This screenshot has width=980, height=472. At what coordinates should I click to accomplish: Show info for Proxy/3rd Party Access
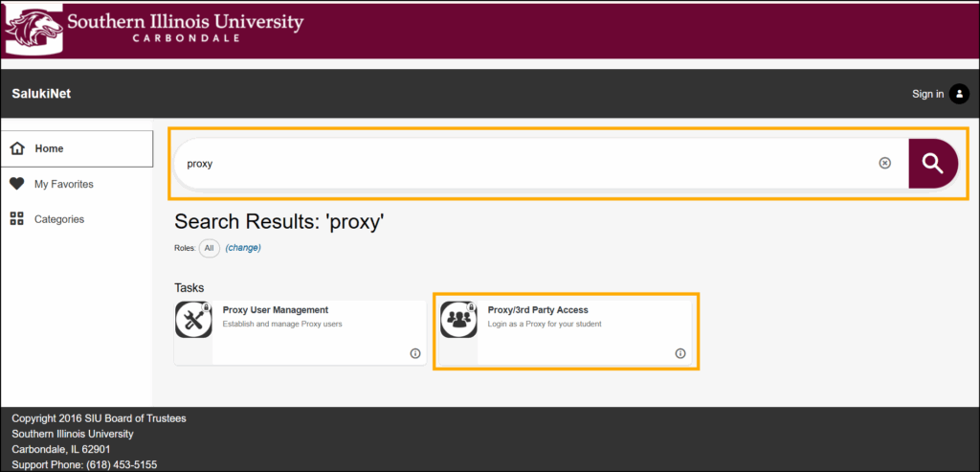click(680, 353)
